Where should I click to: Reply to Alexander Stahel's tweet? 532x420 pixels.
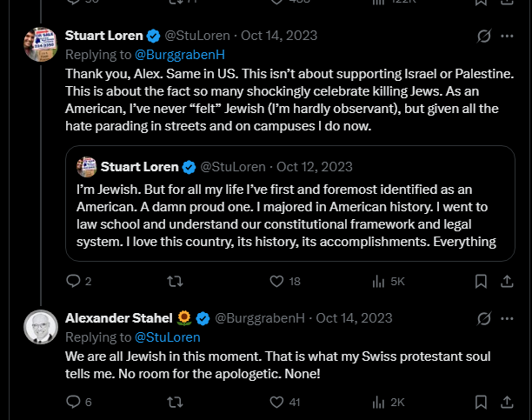(79, 402)
